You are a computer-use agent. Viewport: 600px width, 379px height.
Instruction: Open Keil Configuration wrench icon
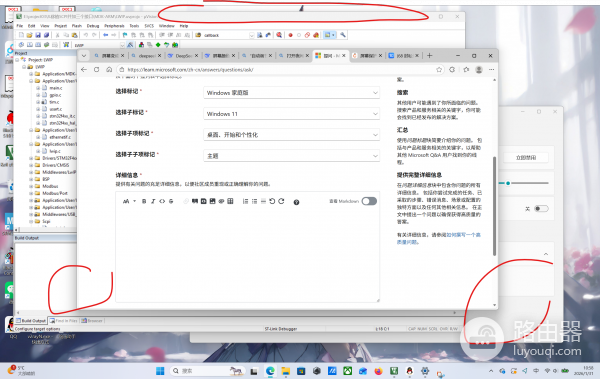[343, 35]
